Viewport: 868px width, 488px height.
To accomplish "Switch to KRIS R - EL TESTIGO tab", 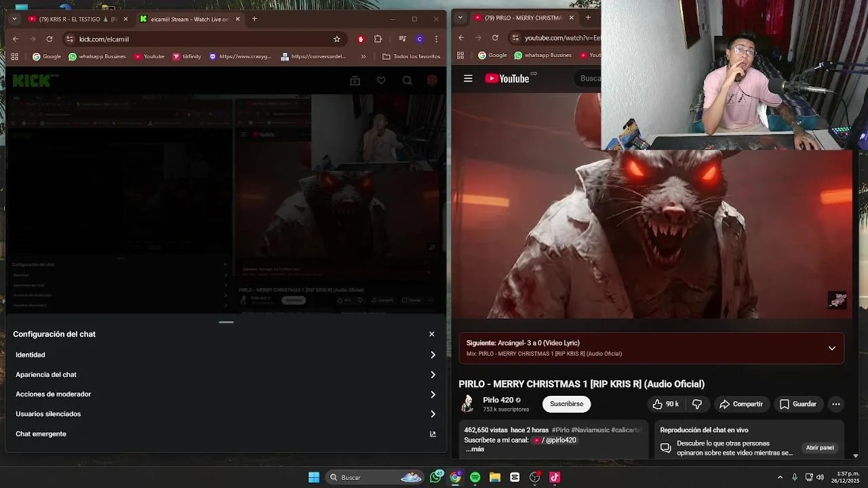I will pos(78,19).
